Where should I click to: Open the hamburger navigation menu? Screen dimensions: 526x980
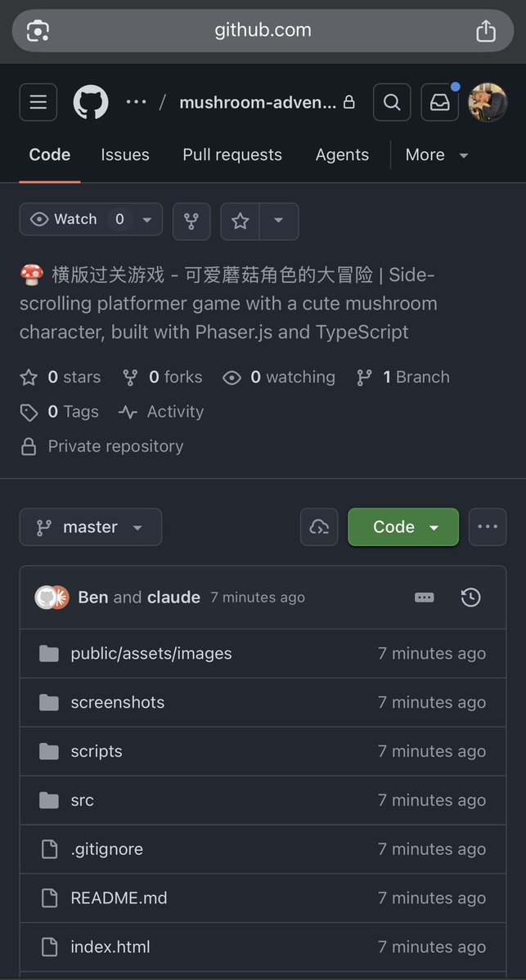click(38, 102)
